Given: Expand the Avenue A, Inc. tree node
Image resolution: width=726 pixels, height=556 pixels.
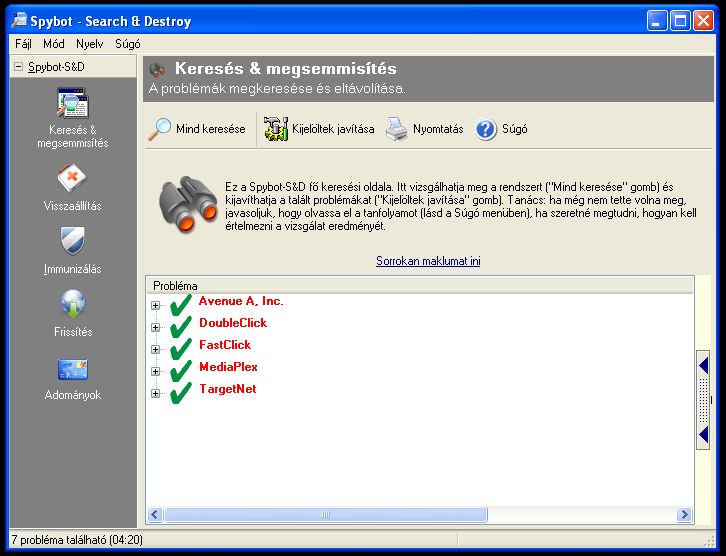Looking at the screenshot, I should [x=156, y=306].
